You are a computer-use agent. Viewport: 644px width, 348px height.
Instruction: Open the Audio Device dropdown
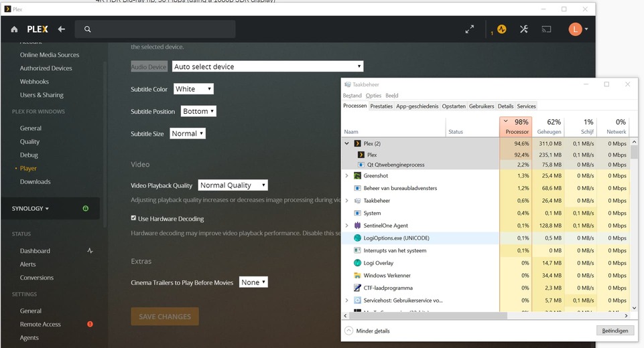coord(268,66)
